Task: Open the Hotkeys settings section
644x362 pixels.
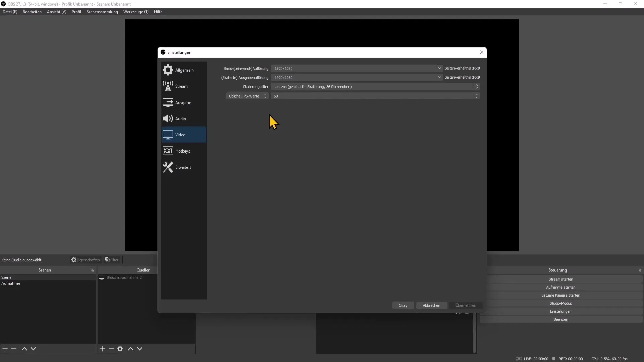Action: [182, 151]
